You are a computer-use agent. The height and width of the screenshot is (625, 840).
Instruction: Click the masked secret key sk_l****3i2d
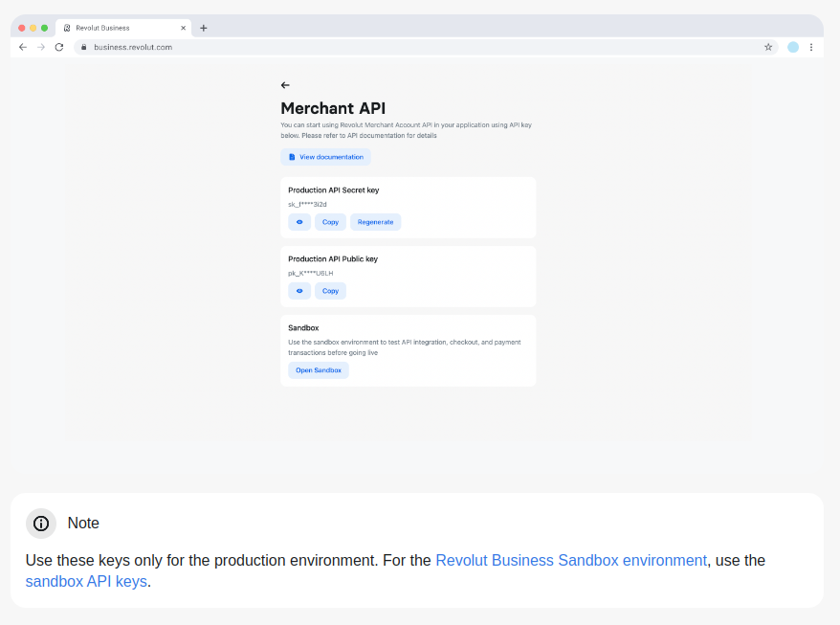tap(307, 204)
